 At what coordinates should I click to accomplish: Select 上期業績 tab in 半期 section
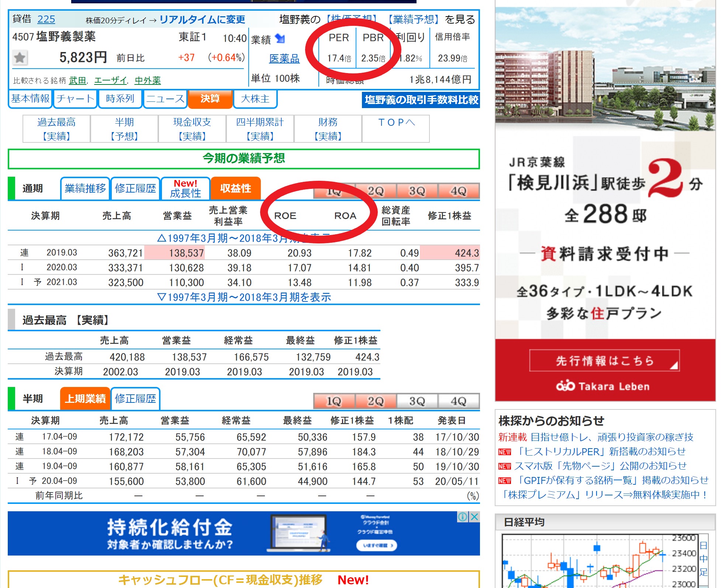tap(85, 399)
